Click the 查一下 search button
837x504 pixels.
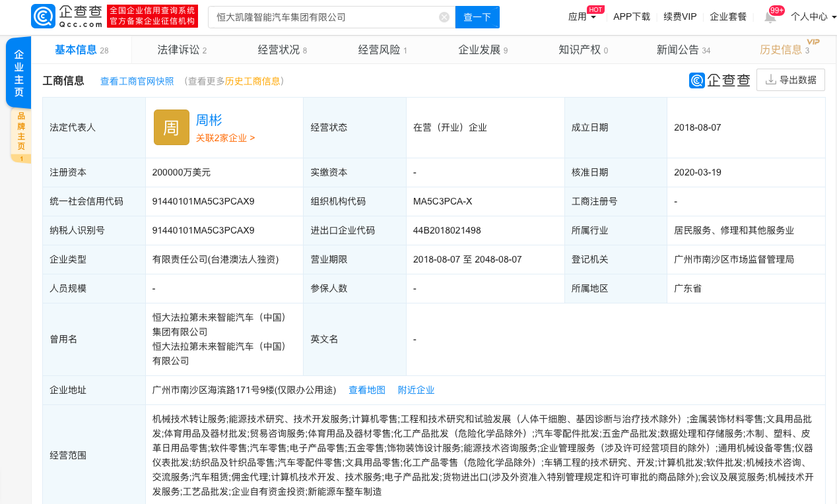pyautogui.click(x=477, y=17)
